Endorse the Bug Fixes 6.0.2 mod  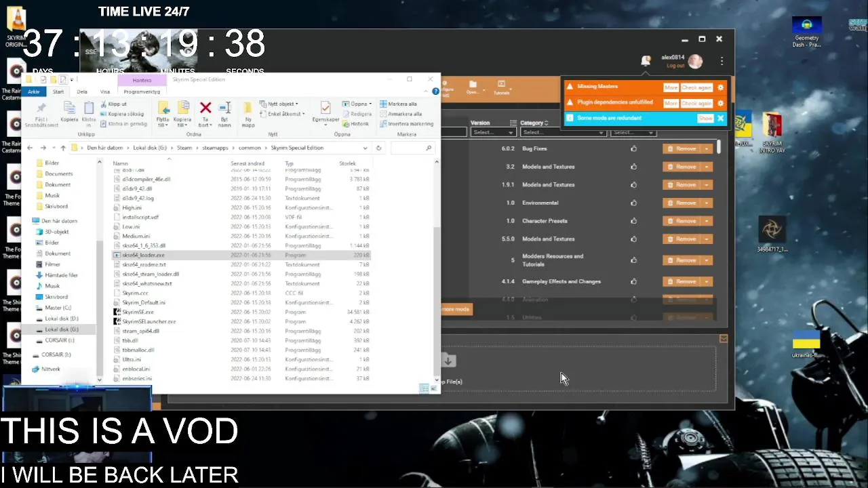pos(634,148)
